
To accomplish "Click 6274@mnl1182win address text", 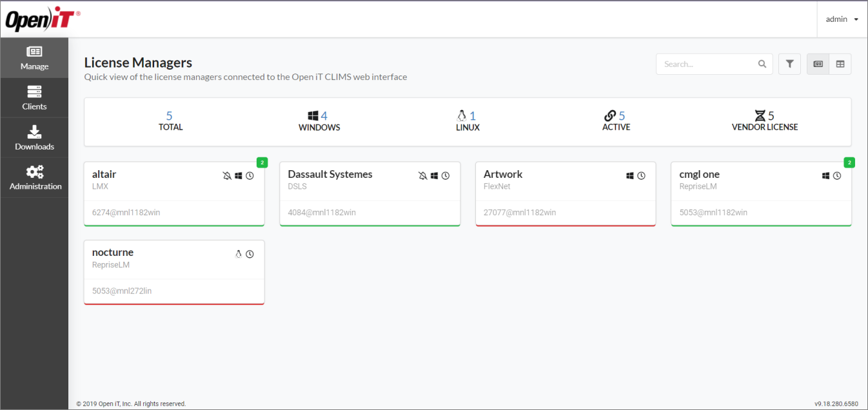I will (x=126, y=212).
